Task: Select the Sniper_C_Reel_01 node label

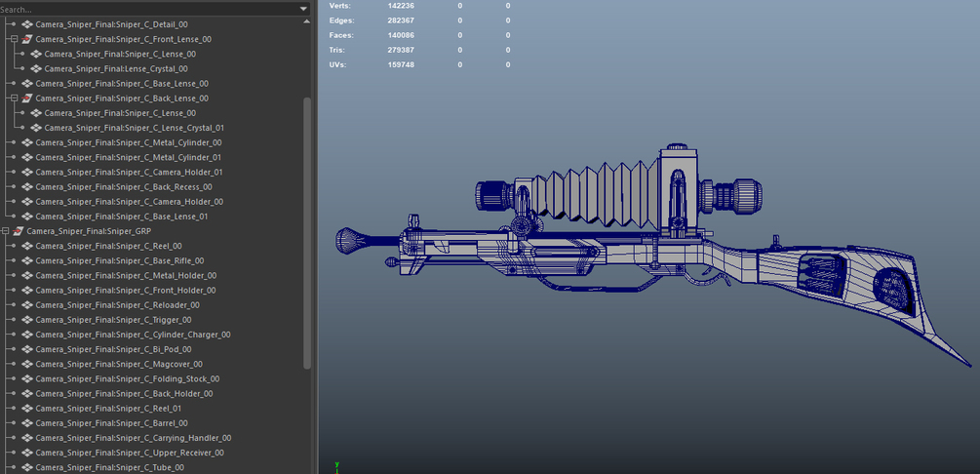Action: pos(109,409)
